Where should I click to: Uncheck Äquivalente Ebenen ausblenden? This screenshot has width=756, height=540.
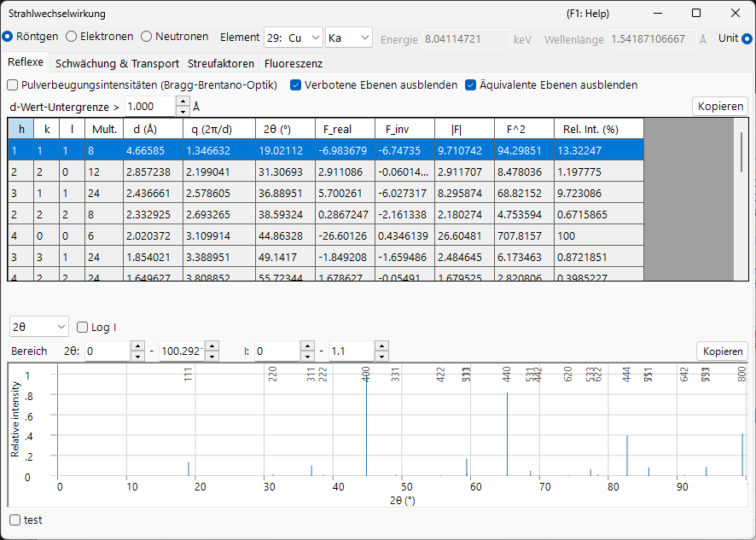point(551,85)
